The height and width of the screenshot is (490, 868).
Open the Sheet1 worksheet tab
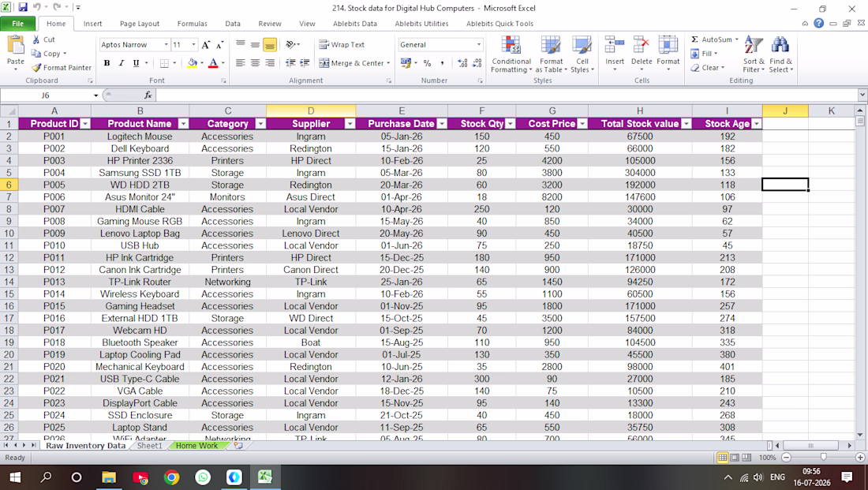tap(149, 446)
